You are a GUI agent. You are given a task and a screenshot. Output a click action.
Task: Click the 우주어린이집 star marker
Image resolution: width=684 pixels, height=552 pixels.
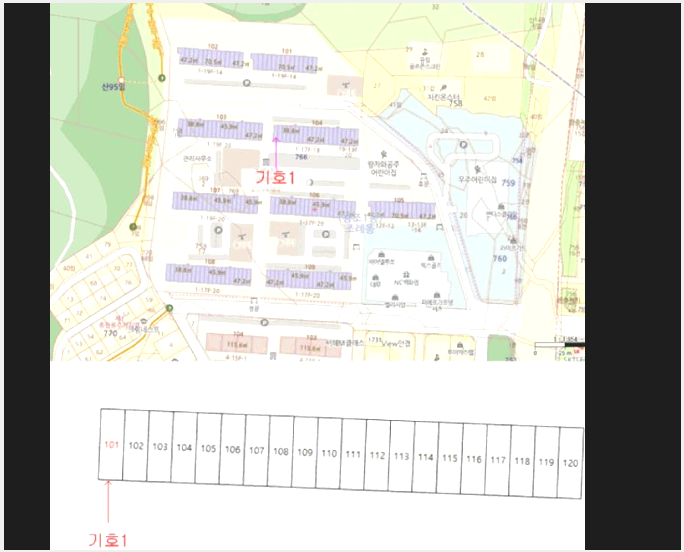coord(479,169)
